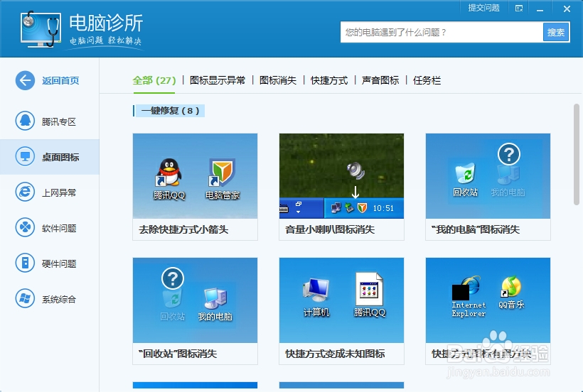Image resolution: width=583 pixels, height=392 pixels.
Task: Open the black square shortcut icon thumbnail
Action: tap(488, 300)
